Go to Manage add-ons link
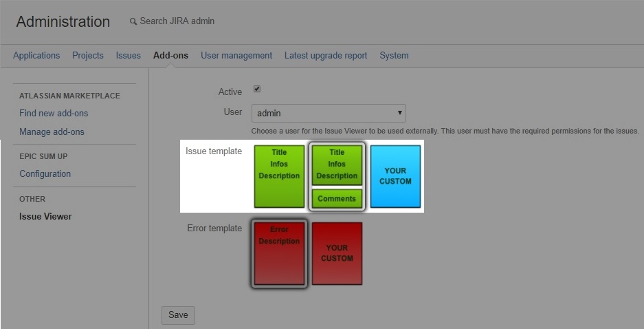The width and height of the screenshot is (644, 329). (x=52, y=132)
